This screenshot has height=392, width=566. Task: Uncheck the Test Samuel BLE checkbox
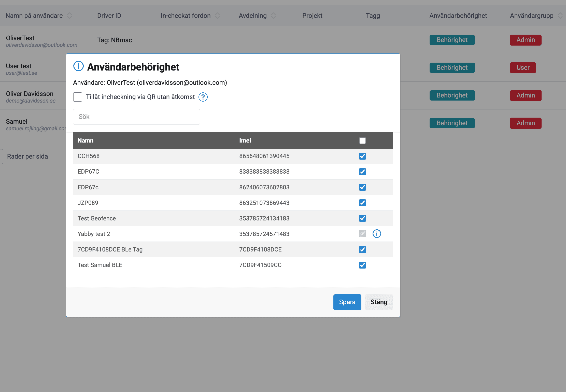(x=362, y=265)
